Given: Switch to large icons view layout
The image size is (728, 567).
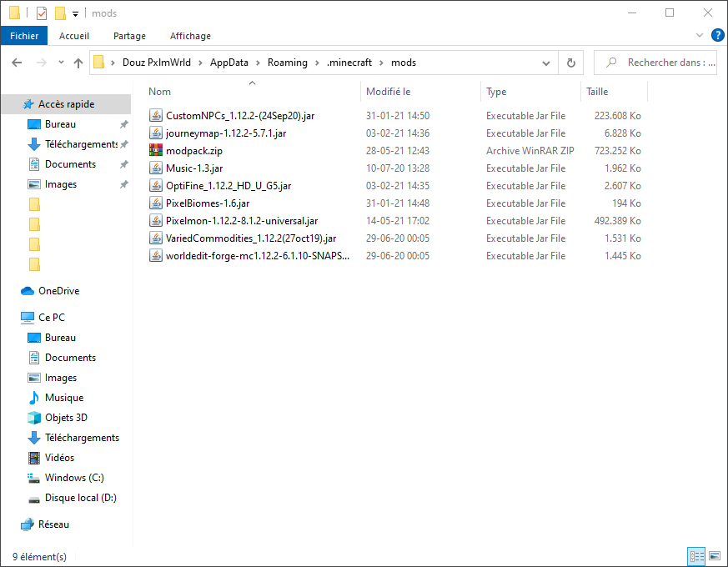Looking at the screenshot, I should tap(715, 556).
